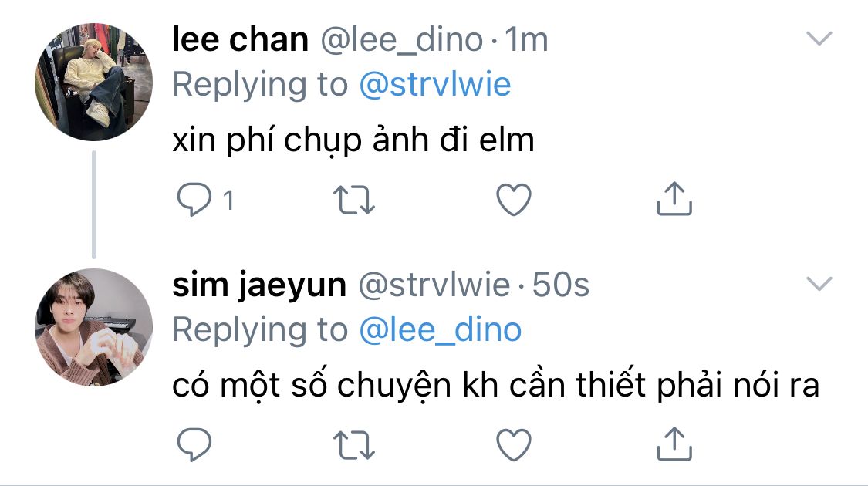
Task: Like the tweet by lee chan
Action: click(x=513, y=201)
